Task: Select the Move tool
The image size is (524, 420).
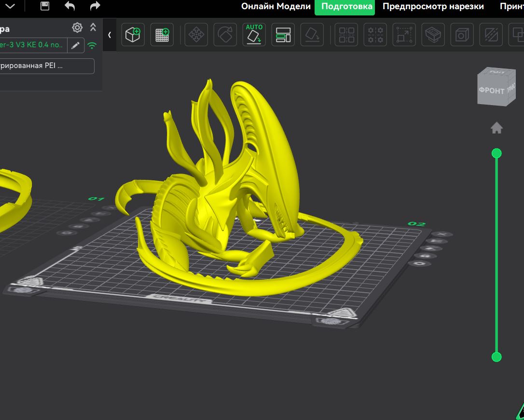Action: coord(196,35)
